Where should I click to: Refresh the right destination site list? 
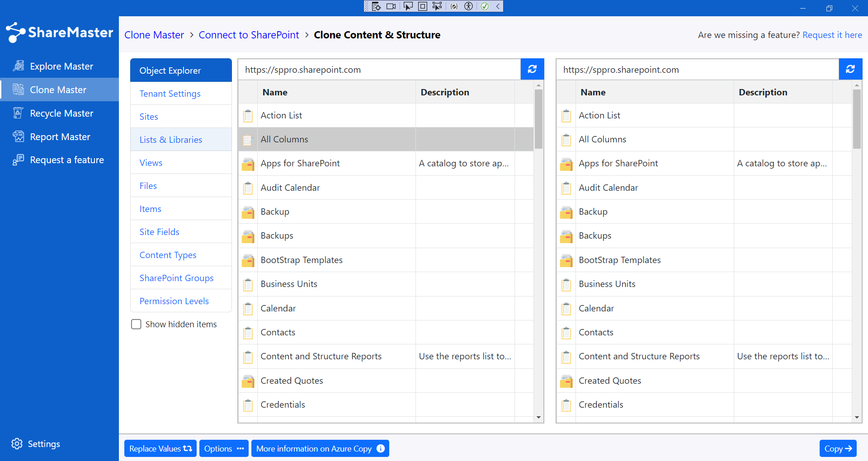pos(850,69)
